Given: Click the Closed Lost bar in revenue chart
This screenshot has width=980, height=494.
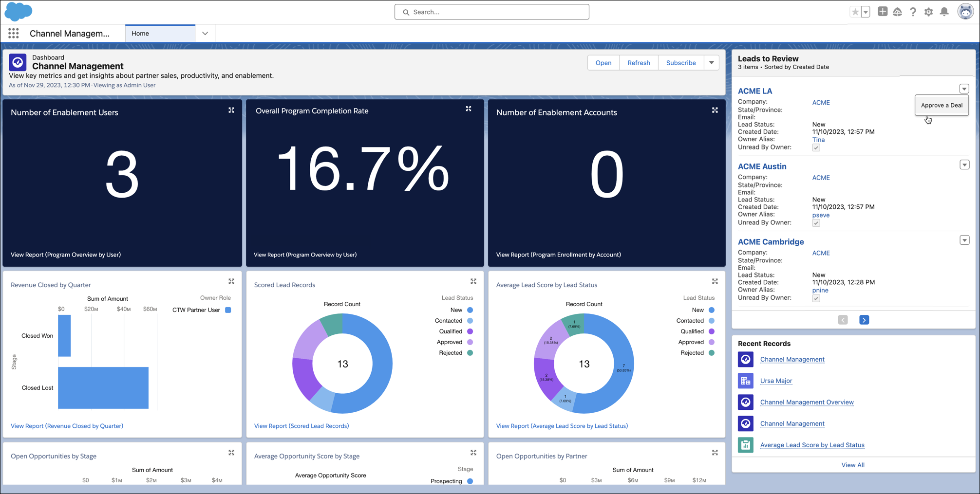Looking at the screenshot, I should 103,388.
